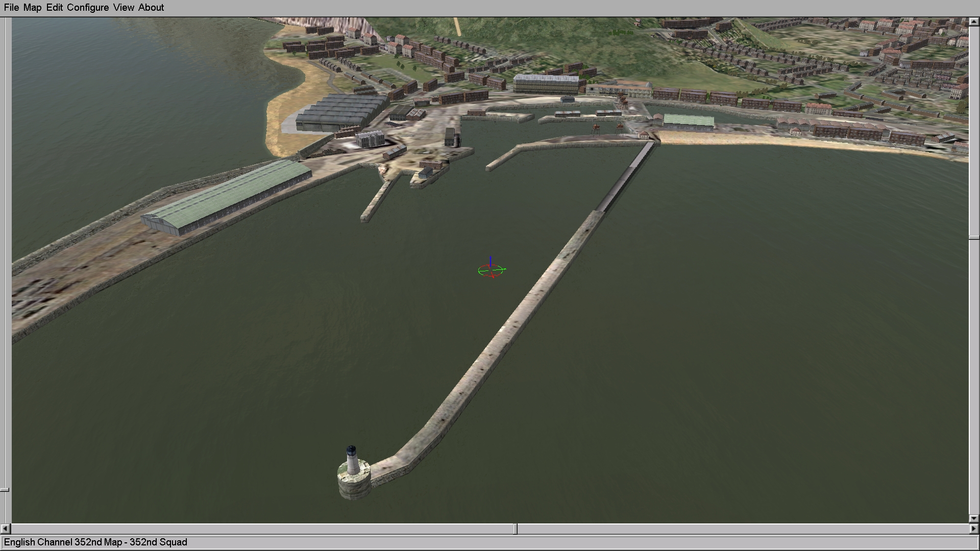
Task: Click the horizontal scrollbar left arrow
Action: [x=5, y=529]
